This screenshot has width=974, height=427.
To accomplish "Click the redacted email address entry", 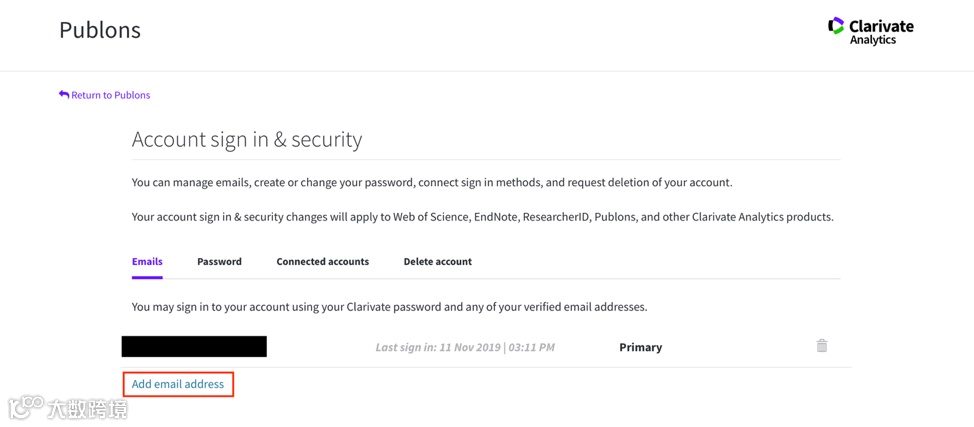I will coord(194,347).
